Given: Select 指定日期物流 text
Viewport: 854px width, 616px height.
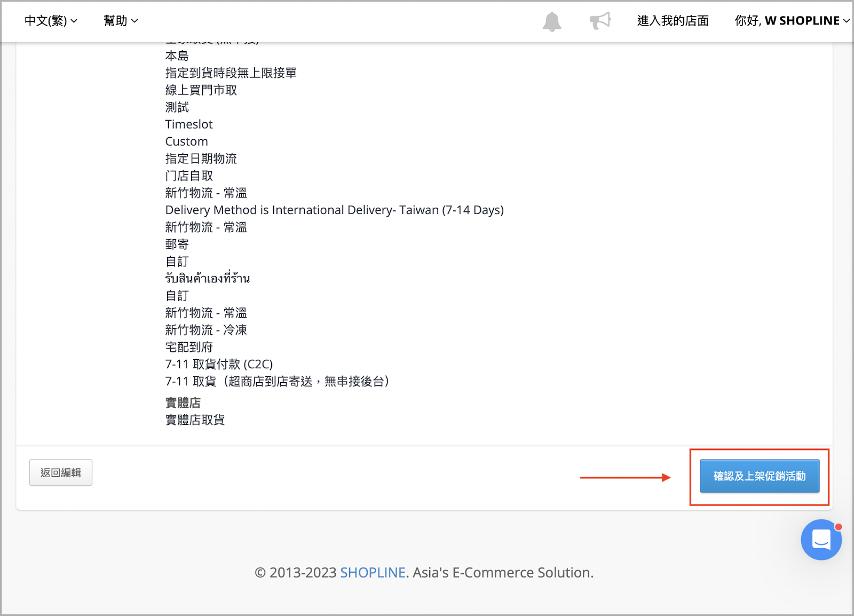Looking at the screenshot, I should pyautogui.click(x=201, y=159).
